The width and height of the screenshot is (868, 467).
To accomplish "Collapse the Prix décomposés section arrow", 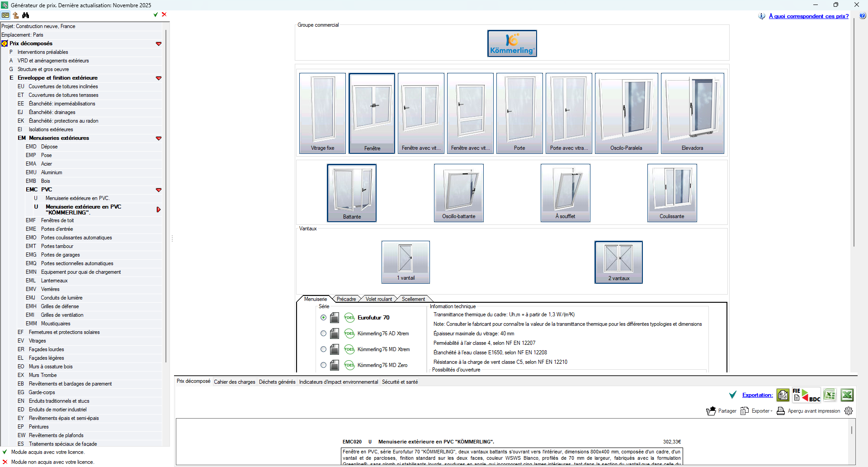I will 159,44.
